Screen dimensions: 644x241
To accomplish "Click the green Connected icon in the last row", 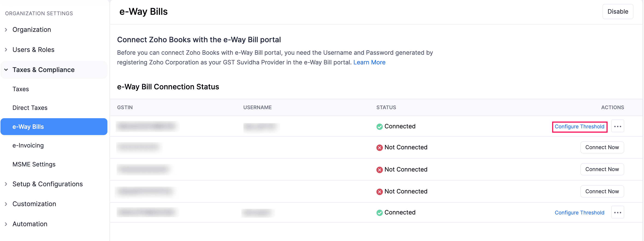I will [379, 212].
